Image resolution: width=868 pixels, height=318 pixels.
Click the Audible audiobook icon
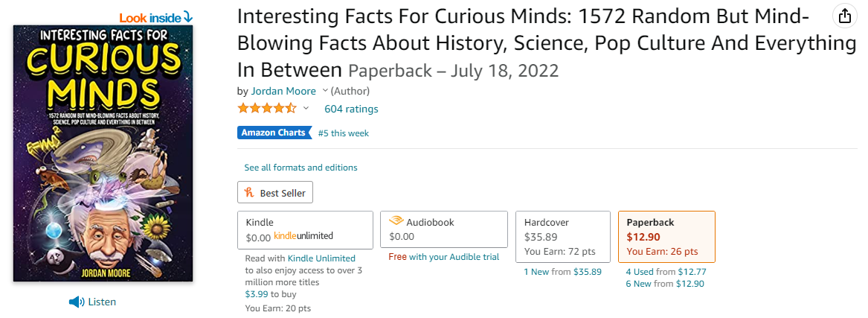(x=396, y=222)
